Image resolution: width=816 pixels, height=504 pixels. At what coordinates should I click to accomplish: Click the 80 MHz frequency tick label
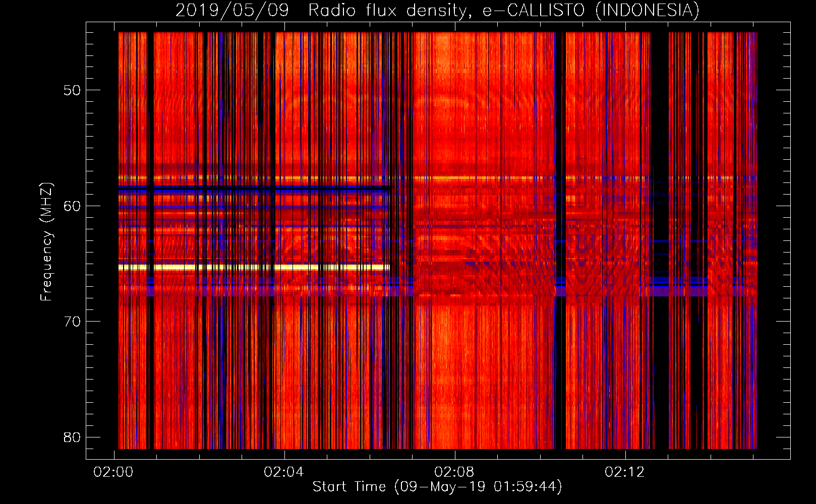72,437
